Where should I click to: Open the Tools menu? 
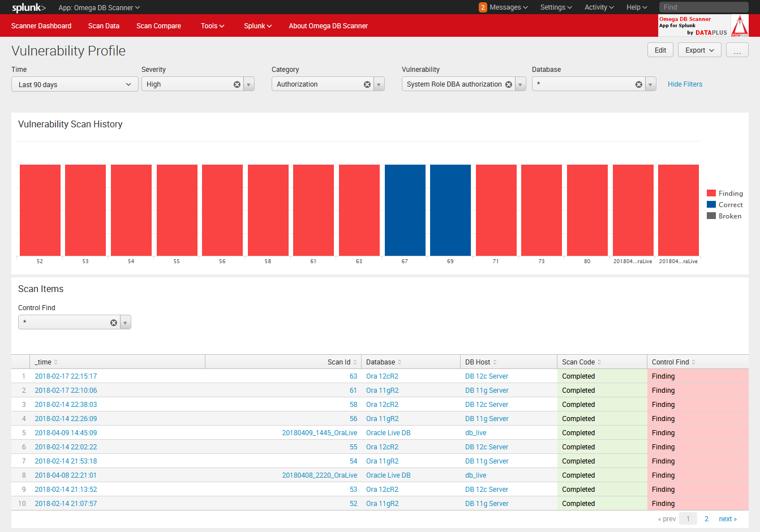point(212,25)
